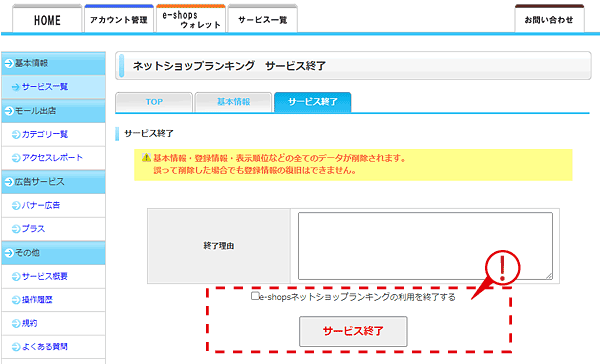This screenshot has width=600, height=364.
Task: Click warning text 誤って削除した場合でも登録情報の復旧はできません
Action: (x=255, y=170)
